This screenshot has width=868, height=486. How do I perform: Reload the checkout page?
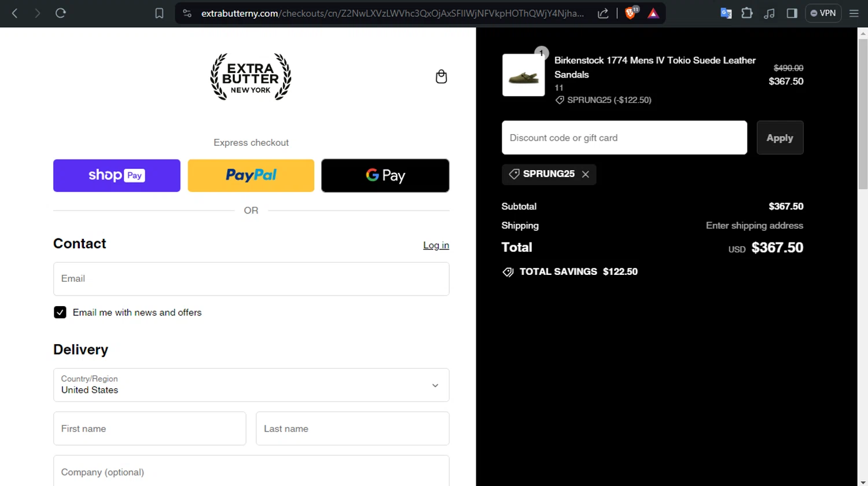tap(60, 13)
